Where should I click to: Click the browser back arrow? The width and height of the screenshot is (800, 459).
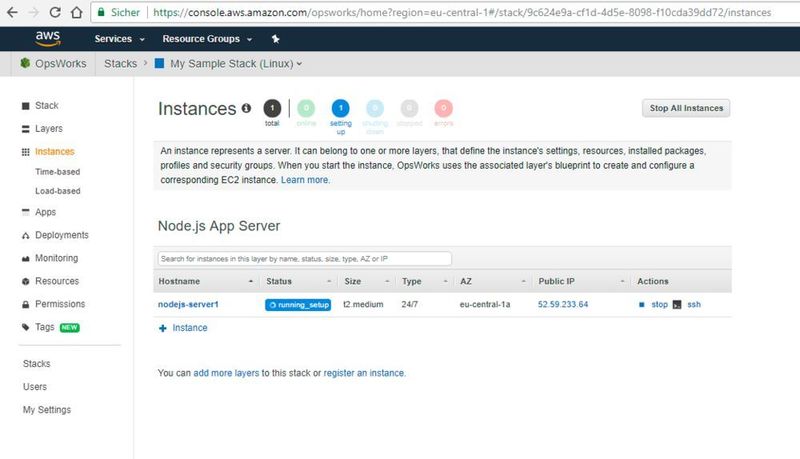12,12
